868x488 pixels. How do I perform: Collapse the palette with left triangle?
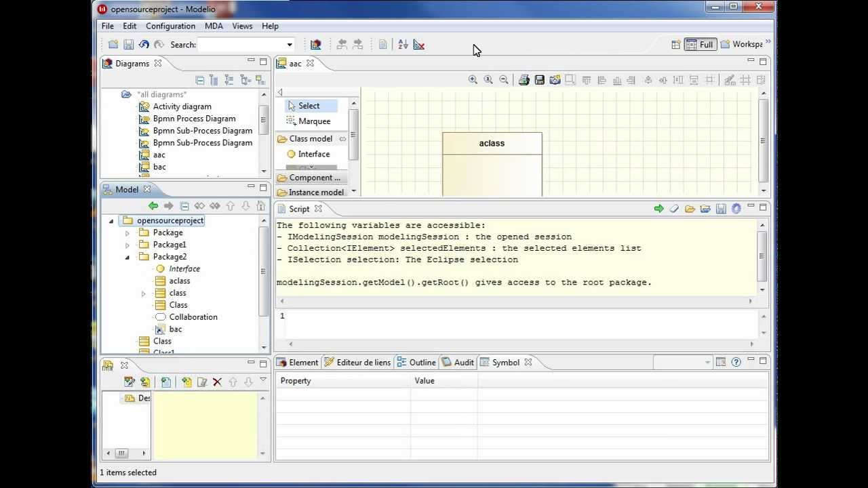(280, 93)
